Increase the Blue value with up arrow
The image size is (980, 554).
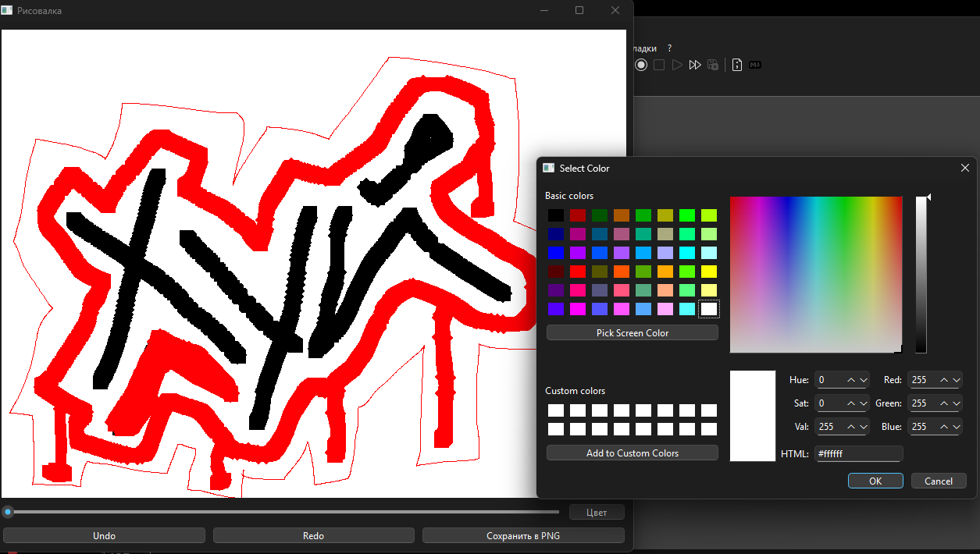tap(945, 427)
